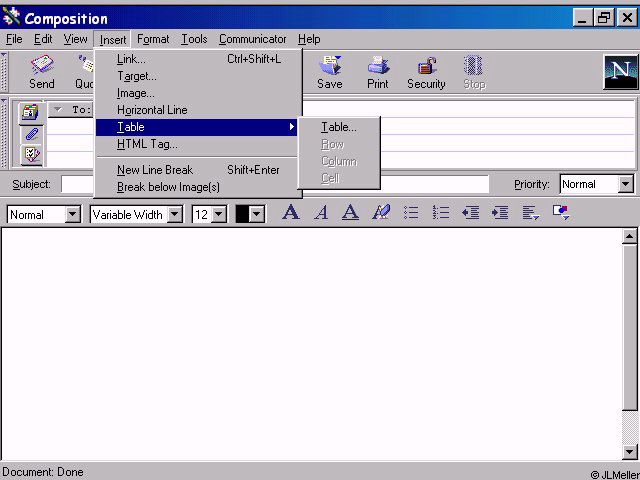Open the Tools menu
640x480 pixels.
click(x=194, y=39)
